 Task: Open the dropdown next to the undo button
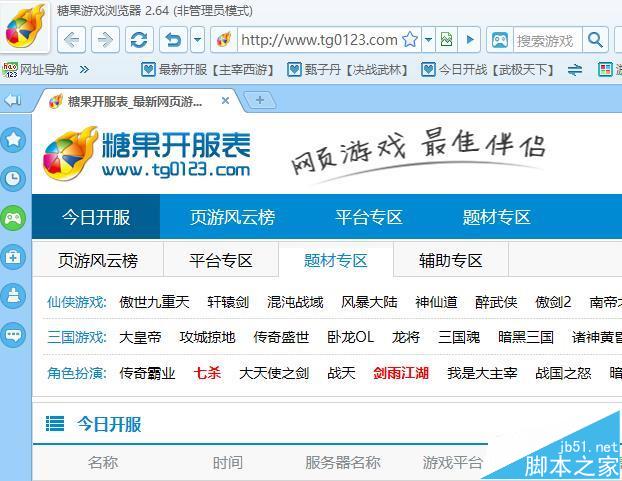pyautogui.click(x=198, y=40)
